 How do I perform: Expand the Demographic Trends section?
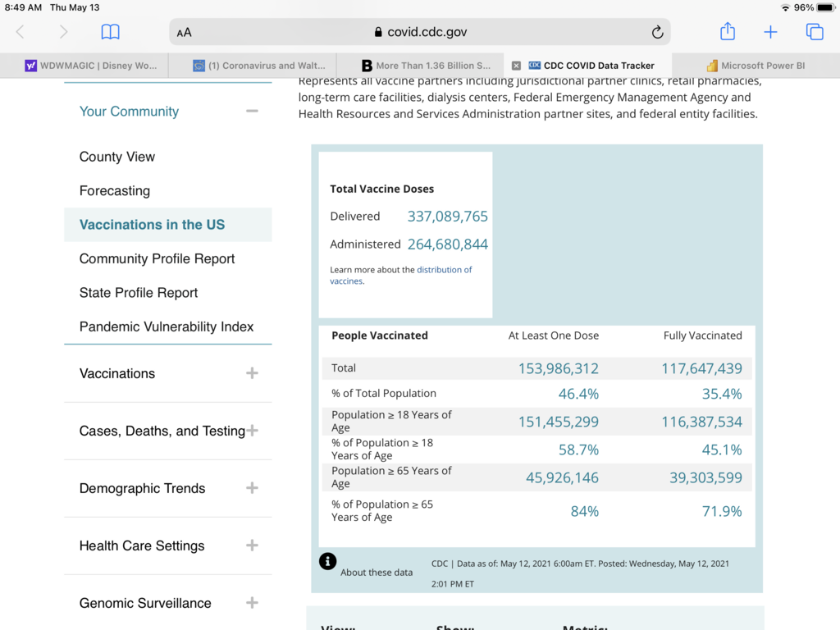point(252,488)
